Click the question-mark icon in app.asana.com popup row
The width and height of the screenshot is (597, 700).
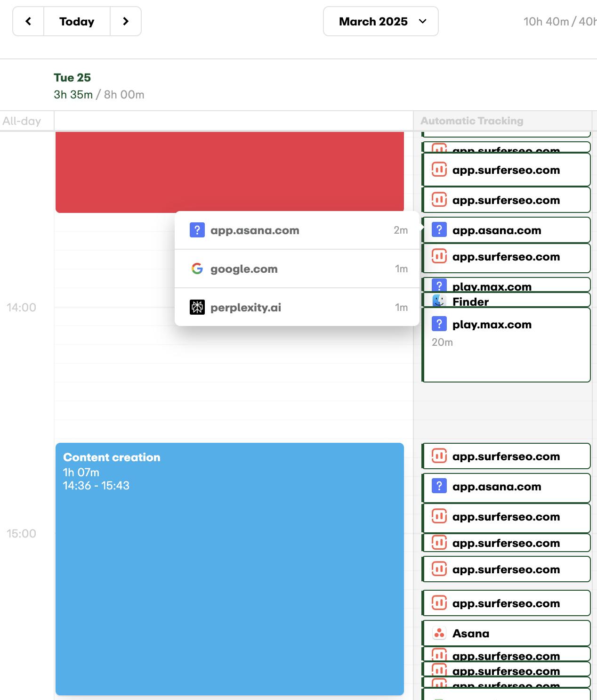[197, 230]
